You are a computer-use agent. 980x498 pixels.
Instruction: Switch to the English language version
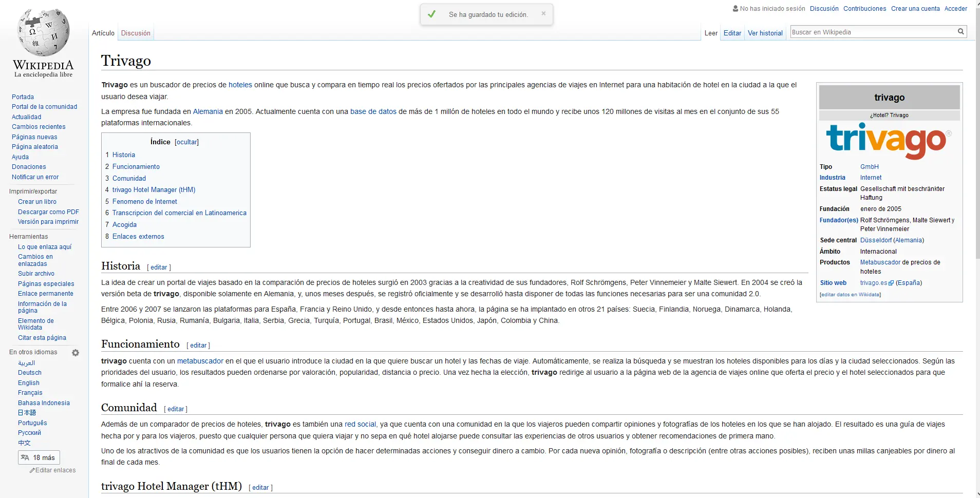point(29,383)
